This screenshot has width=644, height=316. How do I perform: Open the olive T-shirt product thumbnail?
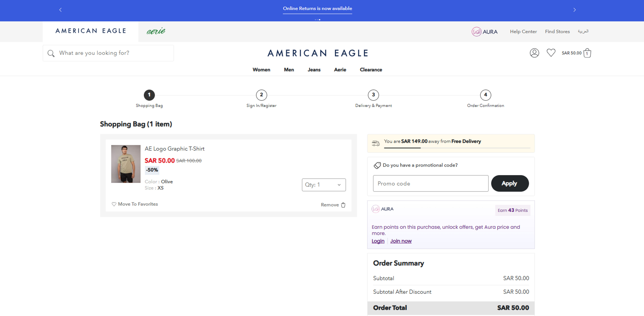[126, 164]
